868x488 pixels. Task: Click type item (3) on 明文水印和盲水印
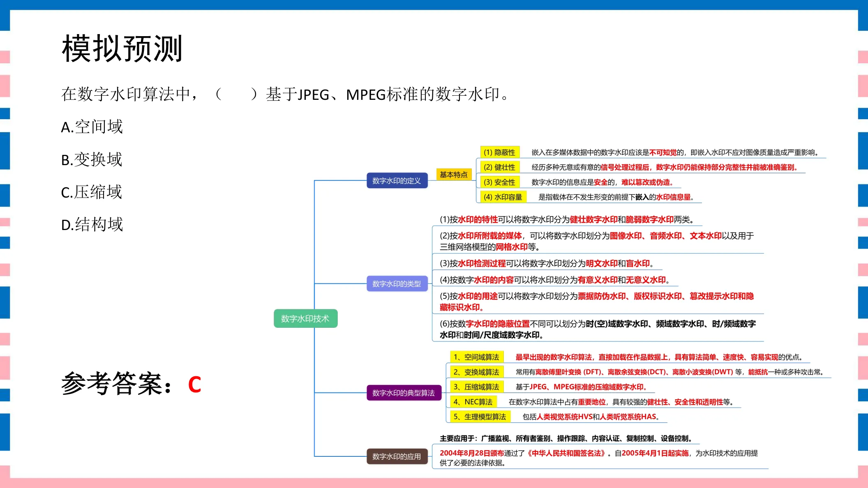547,263
